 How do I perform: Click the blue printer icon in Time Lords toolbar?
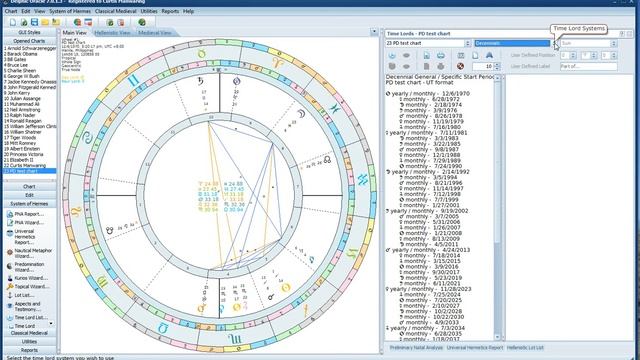click(x=440, y=55)
